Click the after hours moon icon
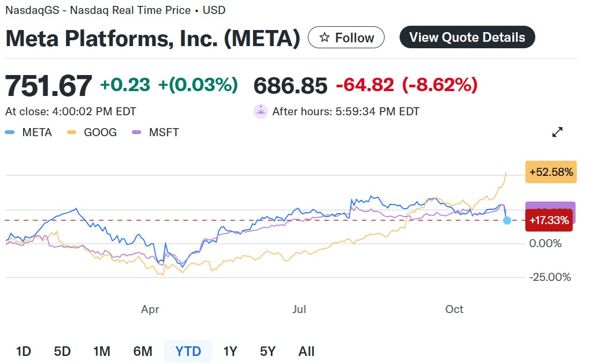The width and height of the screenshot is (590, 364). (261, 112)
